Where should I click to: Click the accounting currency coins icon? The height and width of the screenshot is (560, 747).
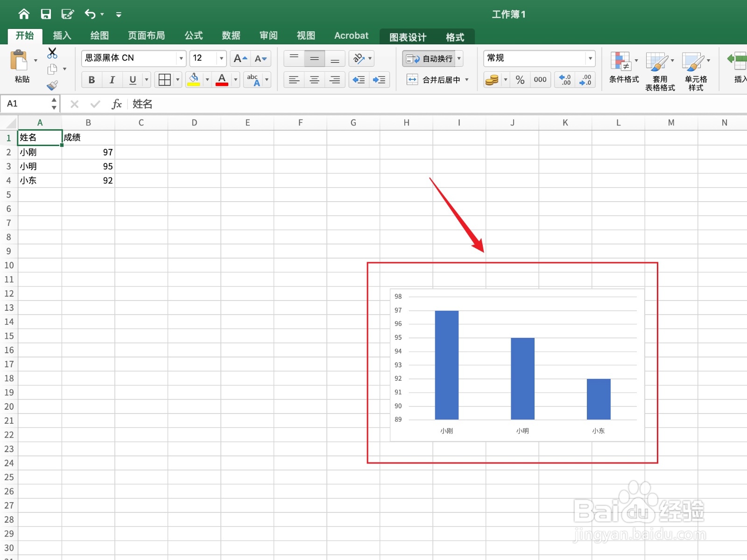click(x=492, y=80)
